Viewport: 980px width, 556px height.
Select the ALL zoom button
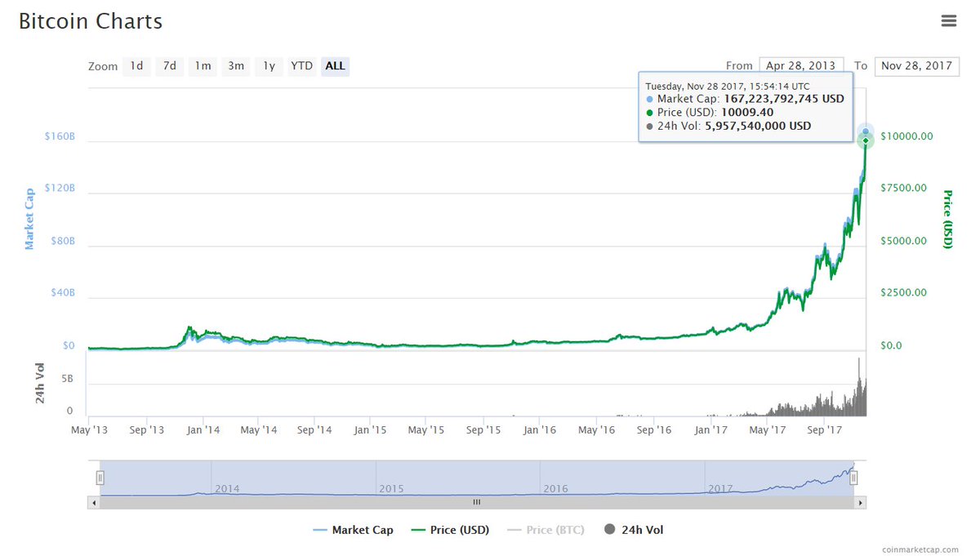(x=335, y=66)
